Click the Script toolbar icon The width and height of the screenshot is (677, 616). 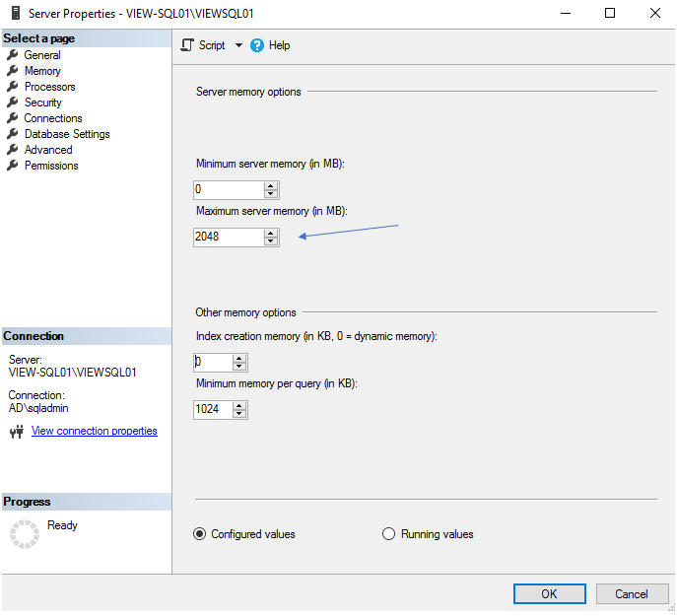[188, 45]
